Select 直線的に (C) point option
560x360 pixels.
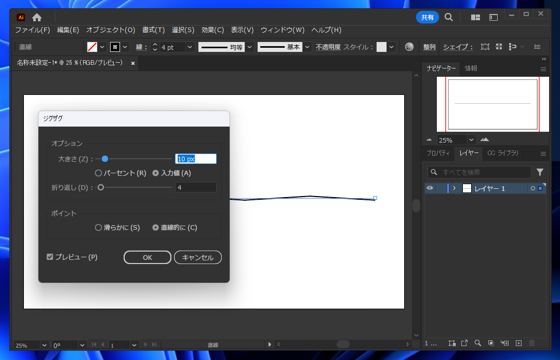(x=155, y=228)
